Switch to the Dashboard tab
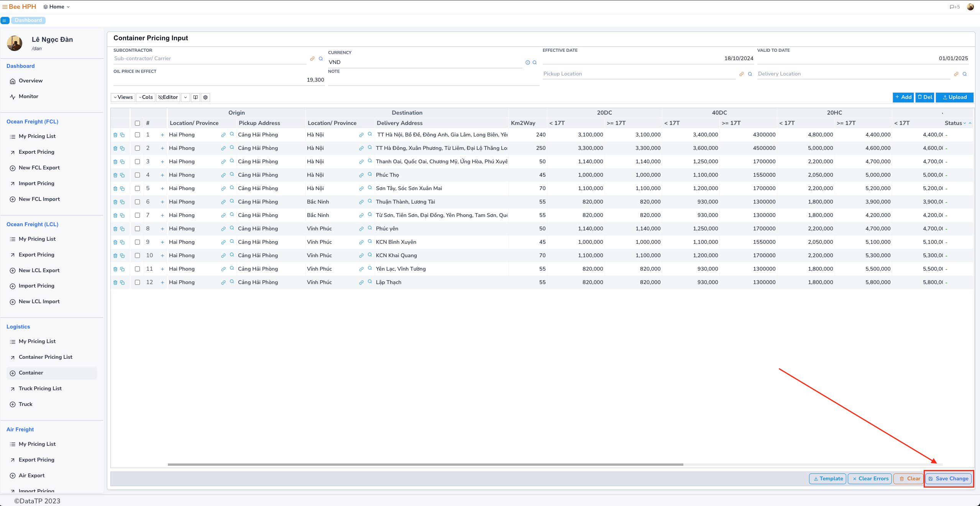 [x=28, y=20]
